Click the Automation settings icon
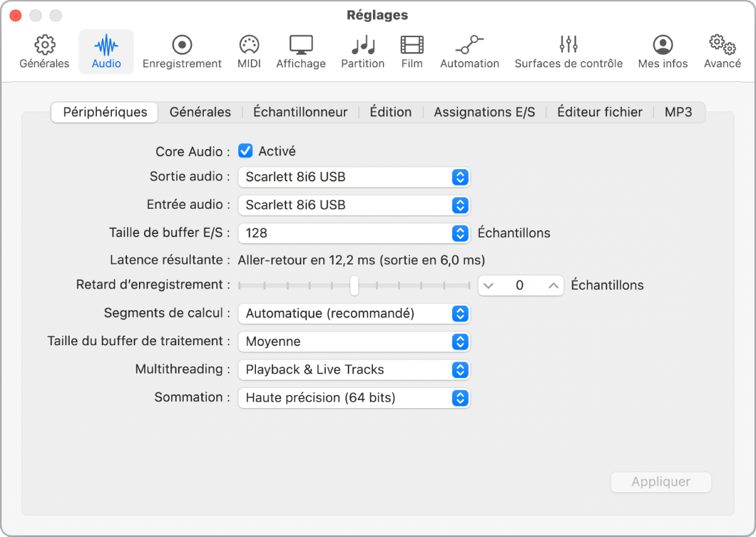Image resolution: width=756 pixels, height=537 pixels. pyautogui.click(x=469, y=50)
